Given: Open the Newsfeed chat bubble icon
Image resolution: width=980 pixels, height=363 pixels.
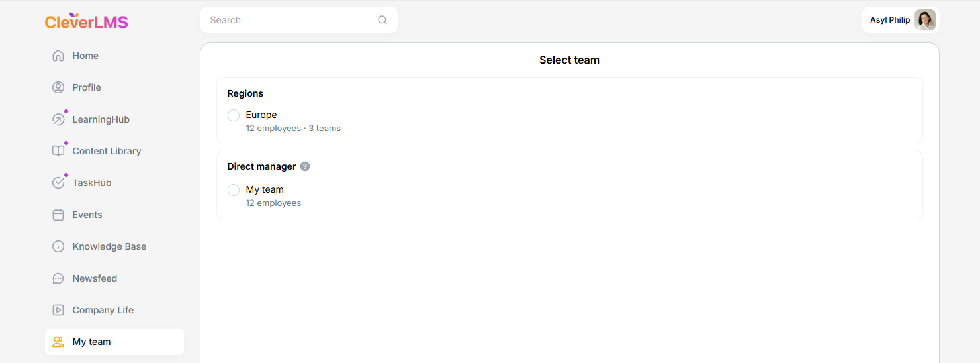Looking at the screenshot, I should [x=58, y=278].
